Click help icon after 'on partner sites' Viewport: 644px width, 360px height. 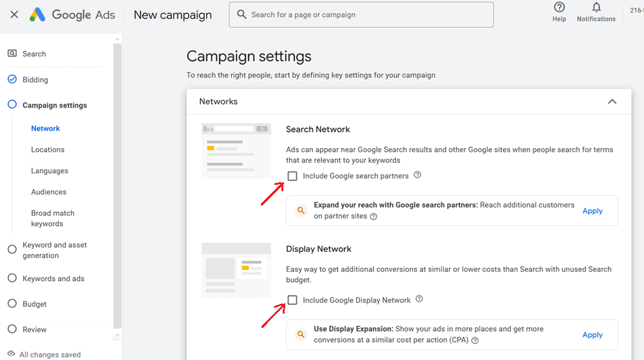(x=374, y=217)
